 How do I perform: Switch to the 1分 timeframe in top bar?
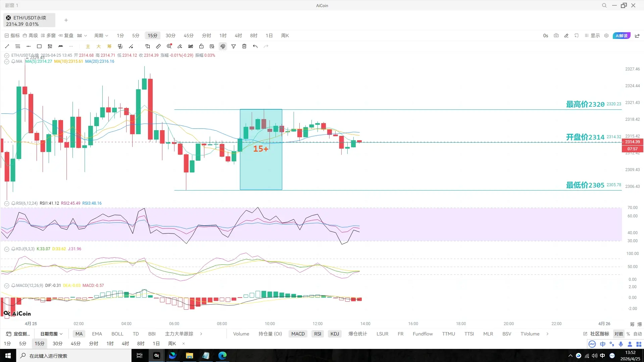click(x=120, y=36)
